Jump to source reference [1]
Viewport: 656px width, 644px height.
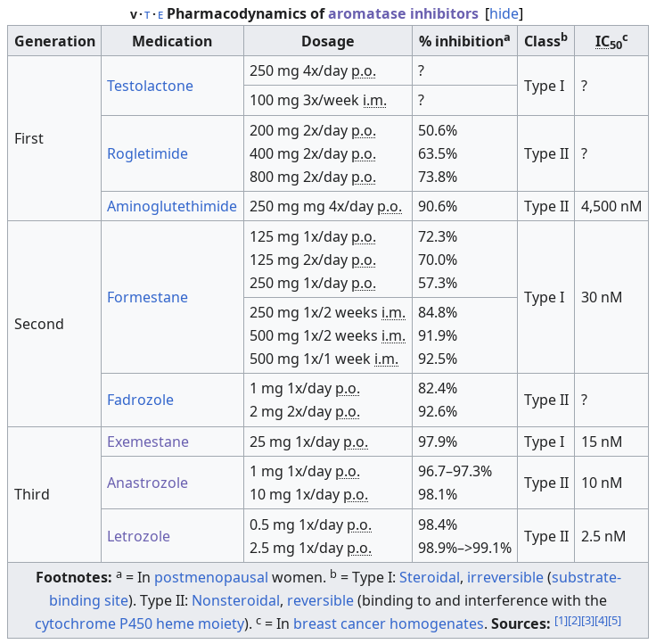point(561,621)
